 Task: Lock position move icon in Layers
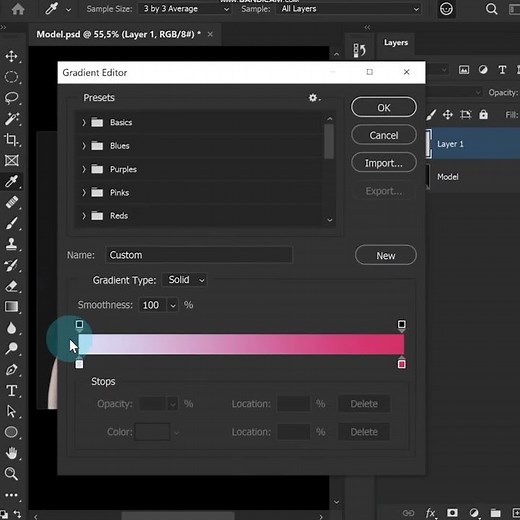(447, 115)
